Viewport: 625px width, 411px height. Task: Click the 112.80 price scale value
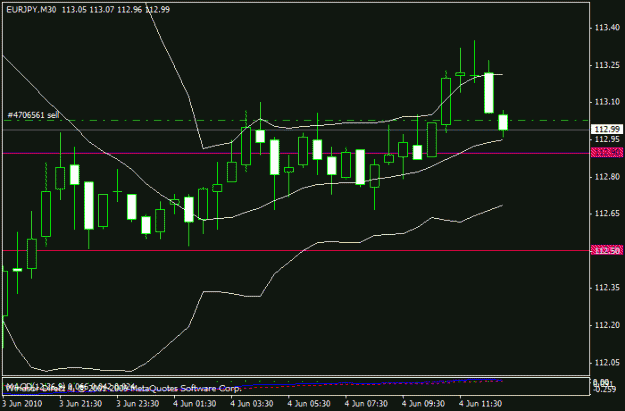[x=607, y=176]
